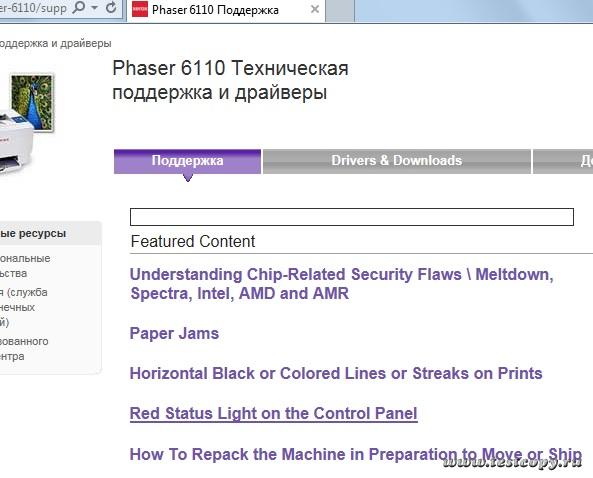This screenshot has width=593, height=478.
Task: Close the Phaser 6110 Поддержка tab
Action: pos(315,10)
